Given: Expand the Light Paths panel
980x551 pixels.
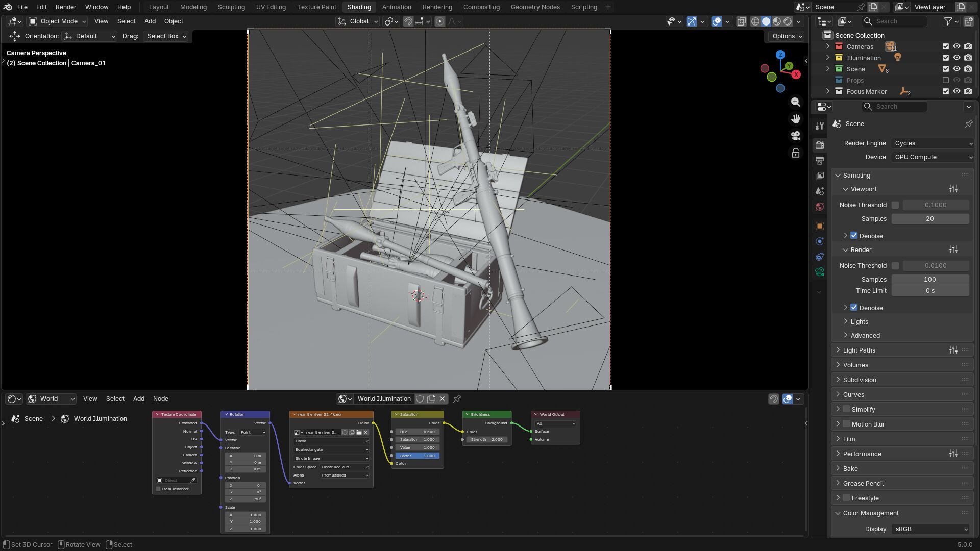Looking at the screenshot, I should 859,350.
